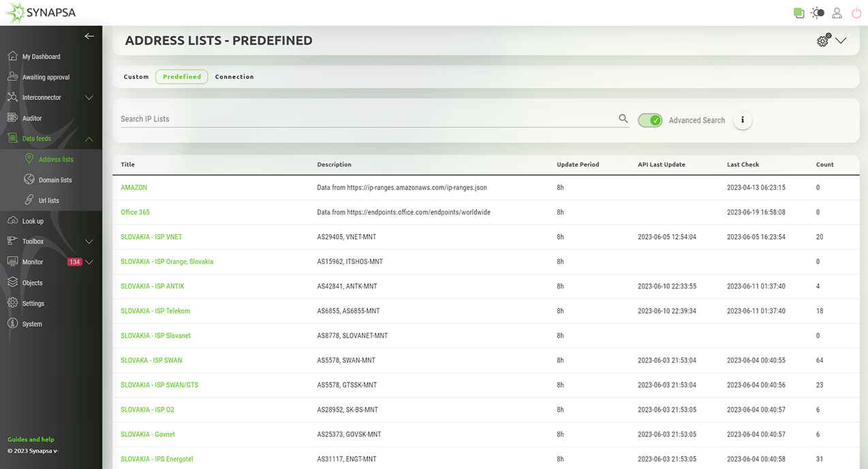
Task: Open the AMAZON address list
Action: pos(134,187)
